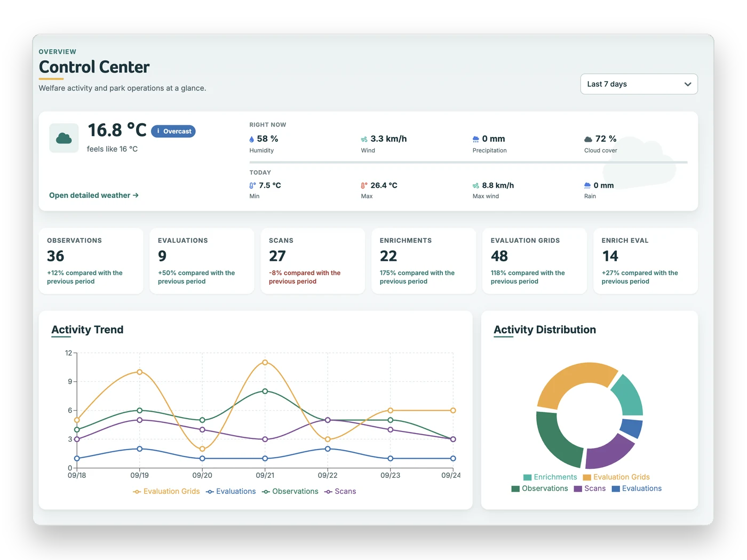Toggle Observations series in trend legend
The height and width of the screenshot is (560, 747).
point(290,491)
